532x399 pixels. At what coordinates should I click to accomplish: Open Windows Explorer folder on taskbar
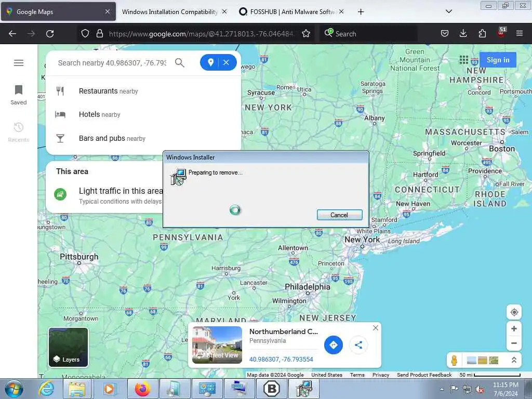tap(77, 389)
